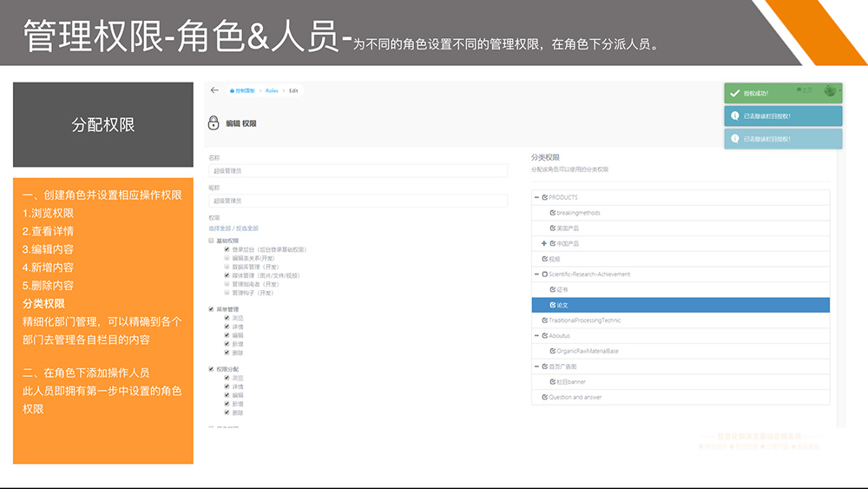
Task: Open Roles in the breadcrumb
Action: (272, 90)
